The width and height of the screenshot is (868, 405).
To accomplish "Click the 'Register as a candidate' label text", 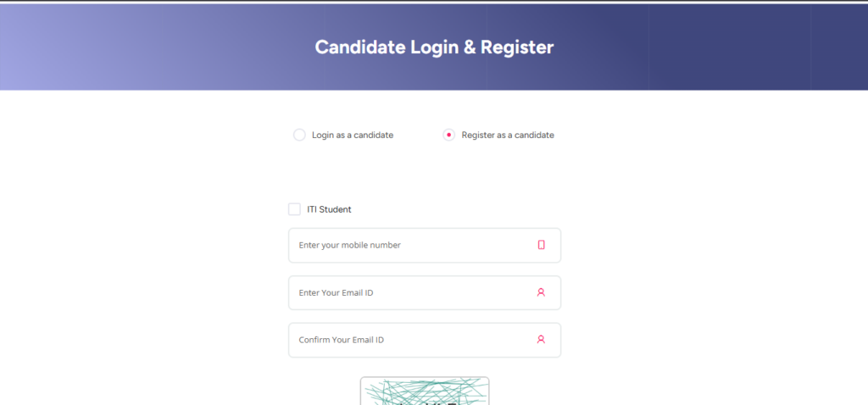I will (508, 135).
